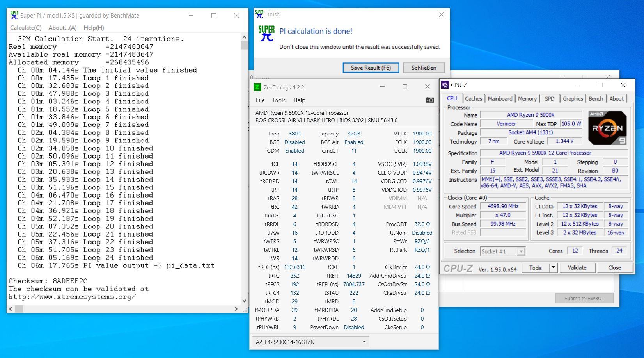Image resolution: width=644 pixels, height=358 pixels.
Task: Click the Max TDP value 105.0 W
Action: point(571,124)
